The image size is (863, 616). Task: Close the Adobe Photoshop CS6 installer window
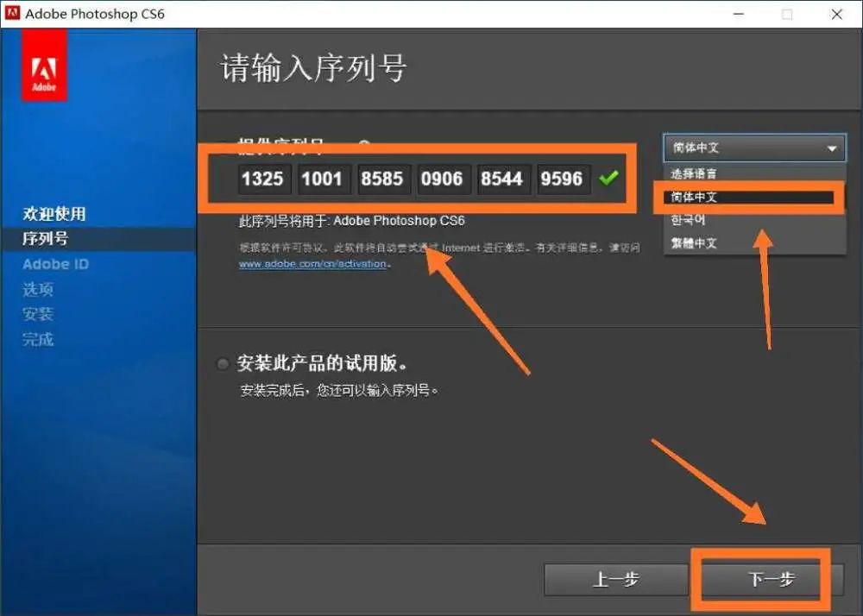coord(836,14)
